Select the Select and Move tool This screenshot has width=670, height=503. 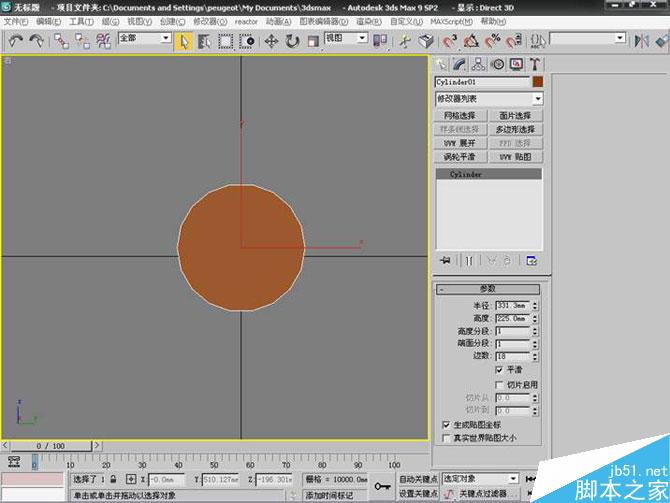(272, 41)
